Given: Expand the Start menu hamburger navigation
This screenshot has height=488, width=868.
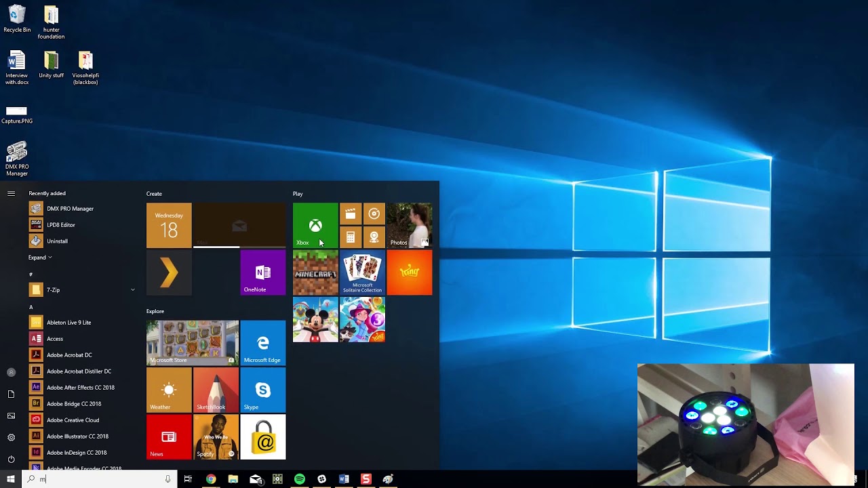Looking at the screenshot, I should click(x=11, y=194).
